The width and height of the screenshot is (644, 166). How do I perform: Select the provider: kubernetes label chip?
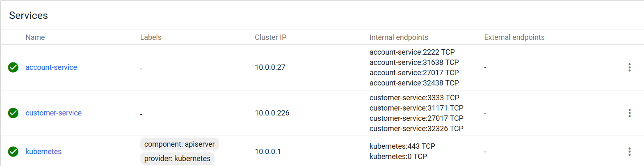(177, 159)
